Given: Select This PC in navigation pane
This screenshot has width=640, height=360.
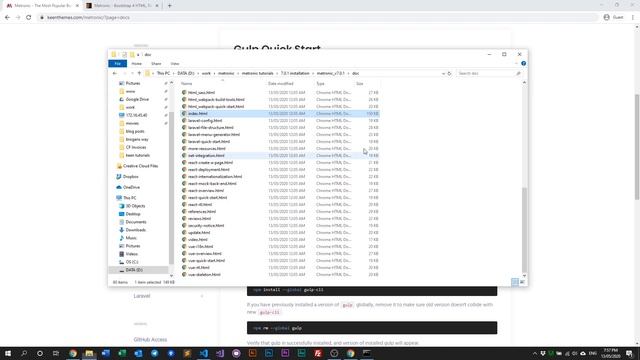Looking at the screenshot, I should click(x=129, y=198).
